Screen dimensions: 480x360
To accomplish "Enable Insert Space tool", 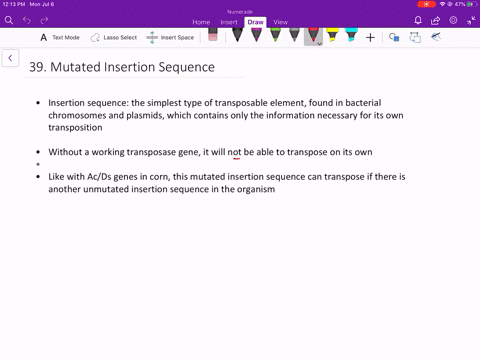I will 170,37.
